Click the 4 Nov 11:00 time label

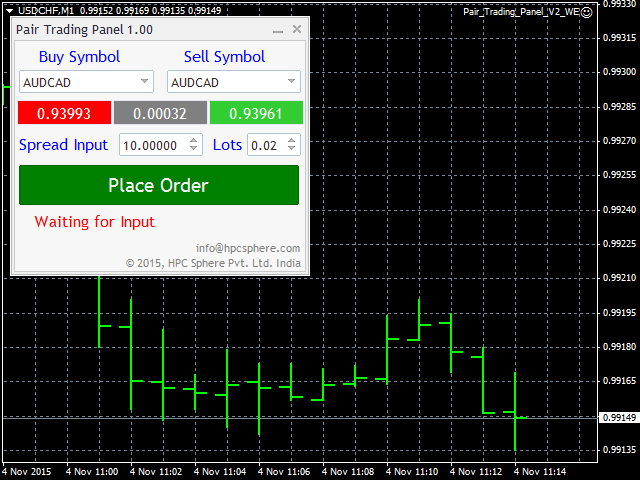pyautogui.click(x=92, y=472)
